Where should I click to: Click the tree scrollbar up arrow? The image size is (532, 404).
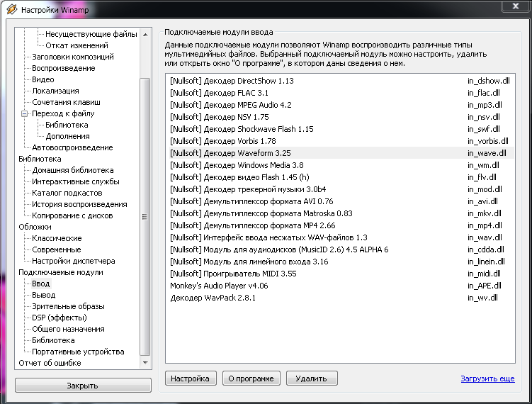(x=145, y=35)
